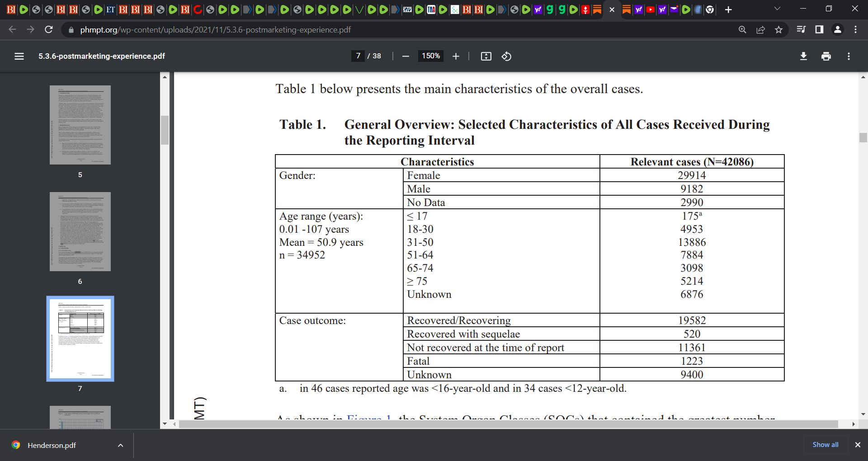Close the downloads shelf

[x=858, y=445]
